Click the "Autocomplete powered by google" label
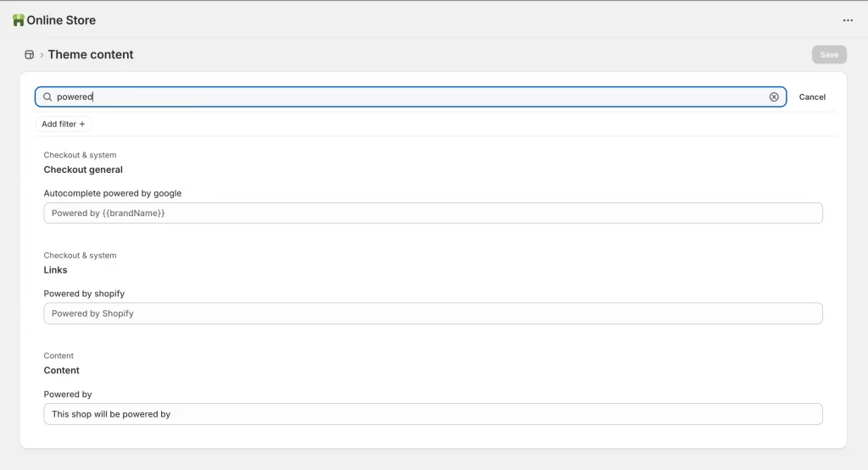 (113, 193)
